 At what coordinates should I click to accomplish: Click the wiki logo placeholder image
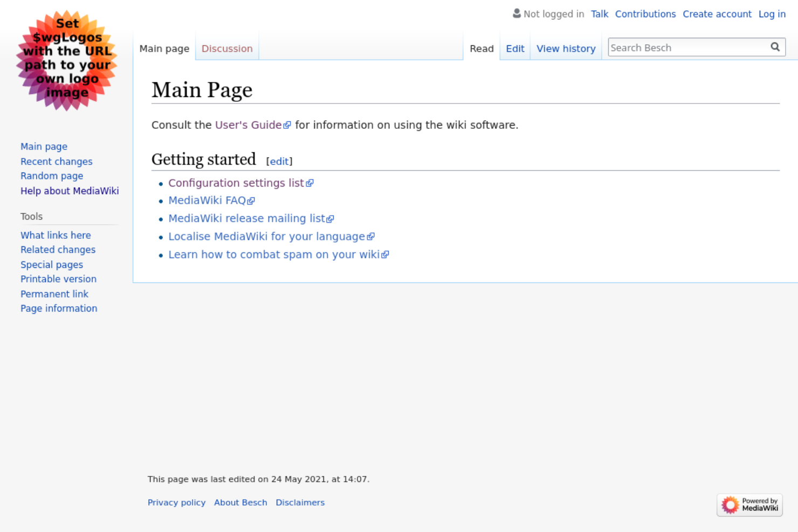coord(66,59)
